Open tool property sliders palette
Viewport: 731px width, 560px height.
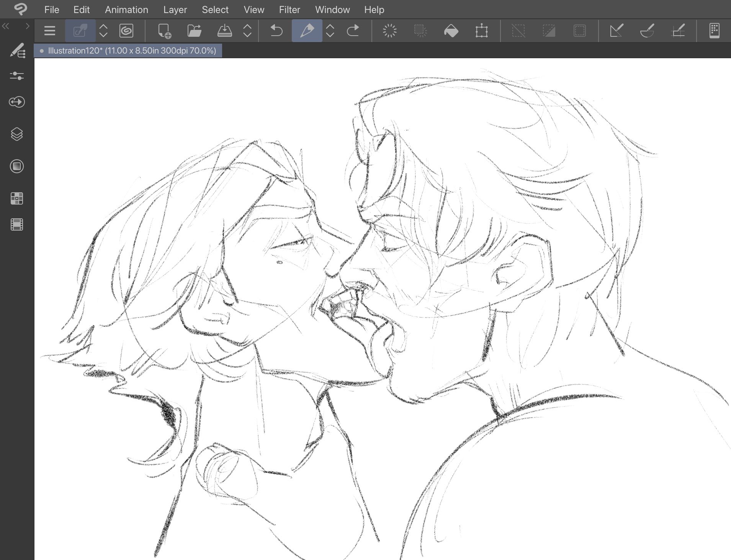17,76
